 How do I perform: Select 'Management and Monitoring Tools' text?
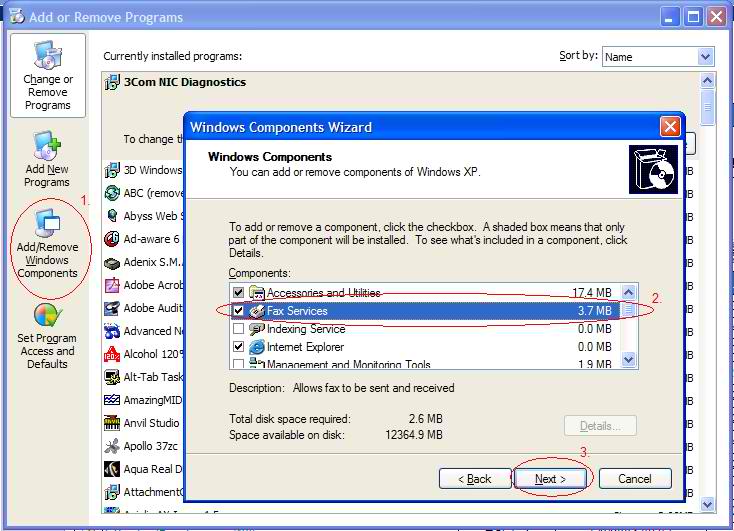[349, 364]
